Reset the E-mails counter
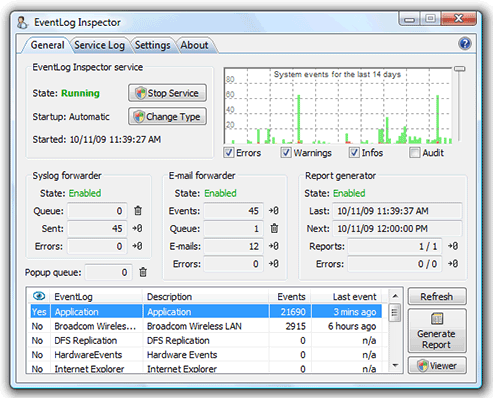 click(x=274, y=246)
